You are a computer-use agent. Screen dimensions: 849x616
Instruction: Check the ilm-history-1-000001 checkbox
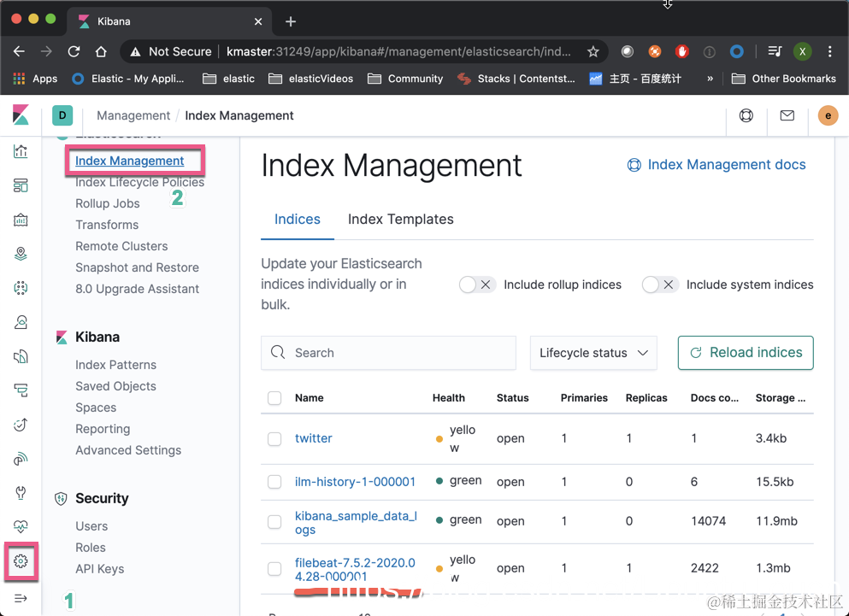(274, 482)
